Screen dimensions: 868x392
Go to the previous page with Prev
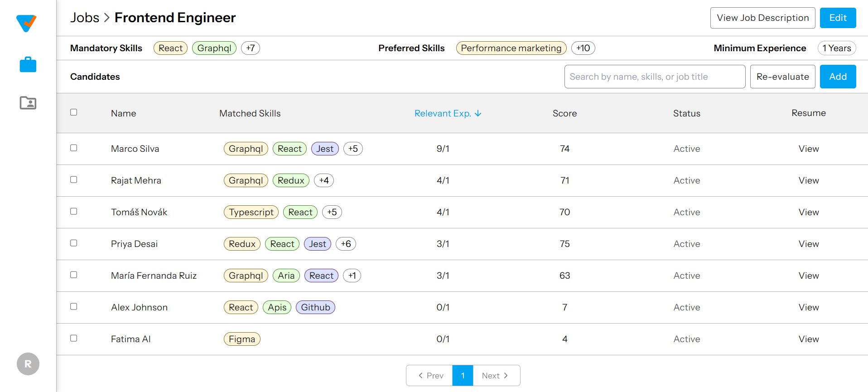click(x=429, y=375)
